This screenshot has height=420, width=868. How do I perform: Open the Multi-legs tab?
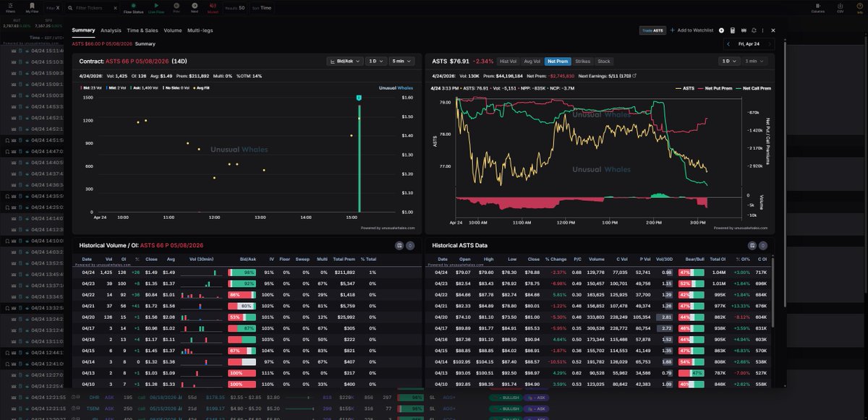tap(202, 30)
